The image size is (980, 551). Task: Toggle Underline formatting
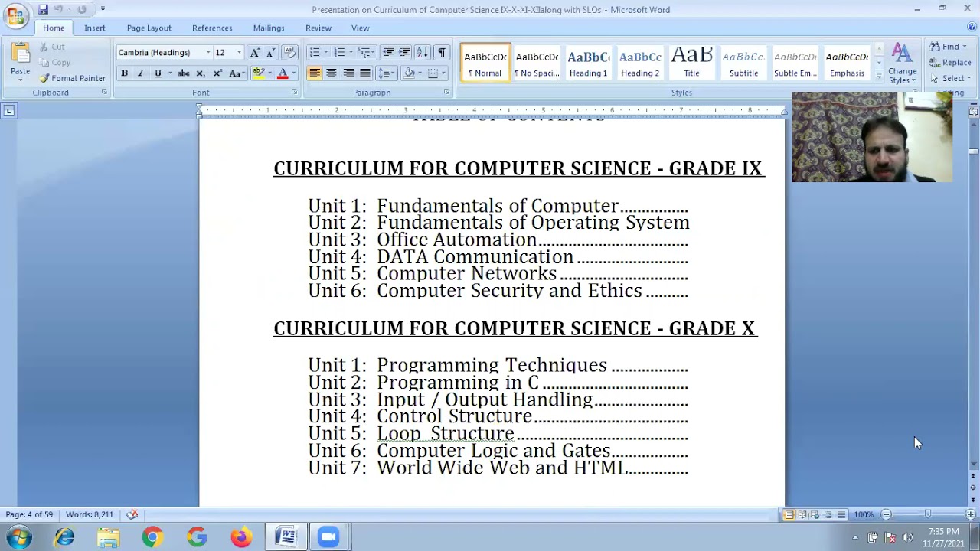tap(158, 73)
